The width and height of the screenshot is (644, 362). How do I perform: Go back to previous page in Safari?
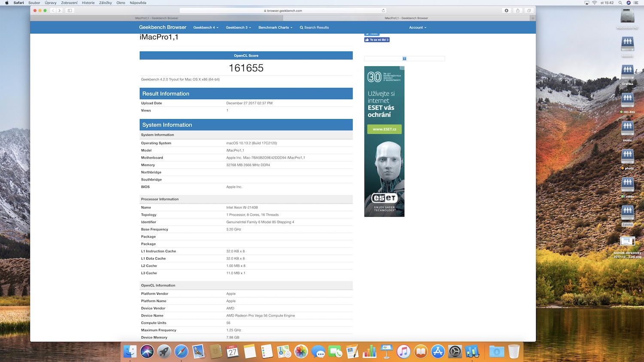(x=53, y=10)
